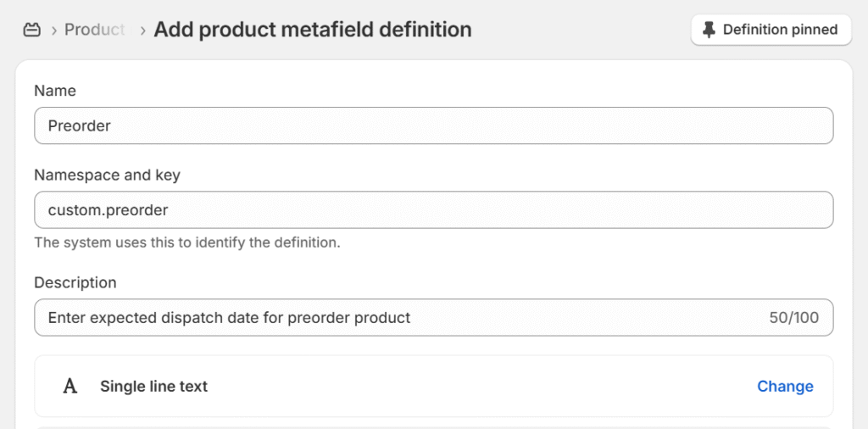Click the custom.preorder namespace and key field
868x429 pixels.
pos(433,209)
